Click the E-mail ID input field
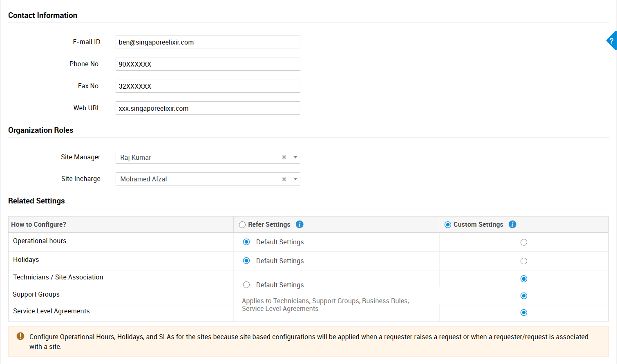 (208, 42)
